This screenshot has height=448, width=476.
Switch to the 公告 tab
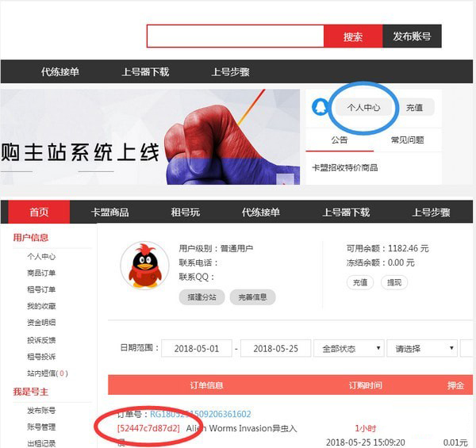click(340, 140)
